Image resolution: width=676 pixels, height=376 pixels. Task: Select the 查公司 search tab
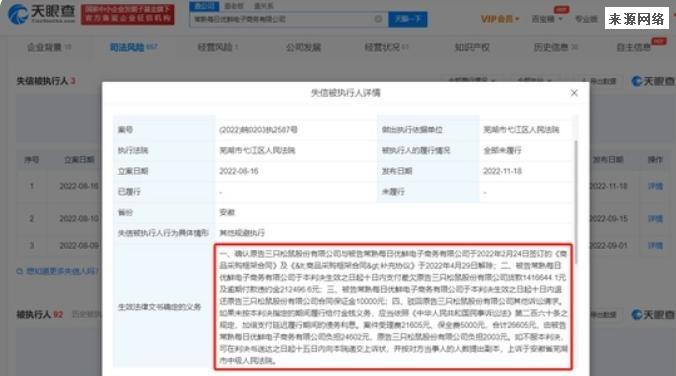tap(204, 6)
